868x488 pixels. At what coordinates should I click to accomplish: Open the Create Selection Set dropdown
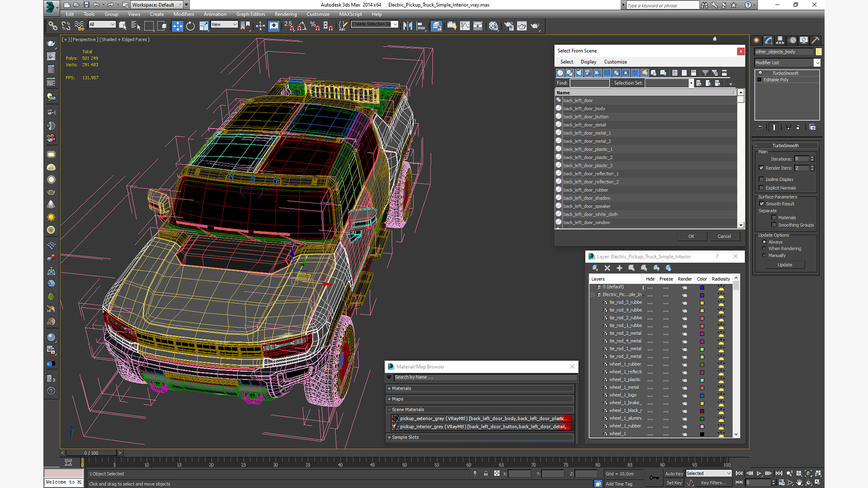click(375, 24)
